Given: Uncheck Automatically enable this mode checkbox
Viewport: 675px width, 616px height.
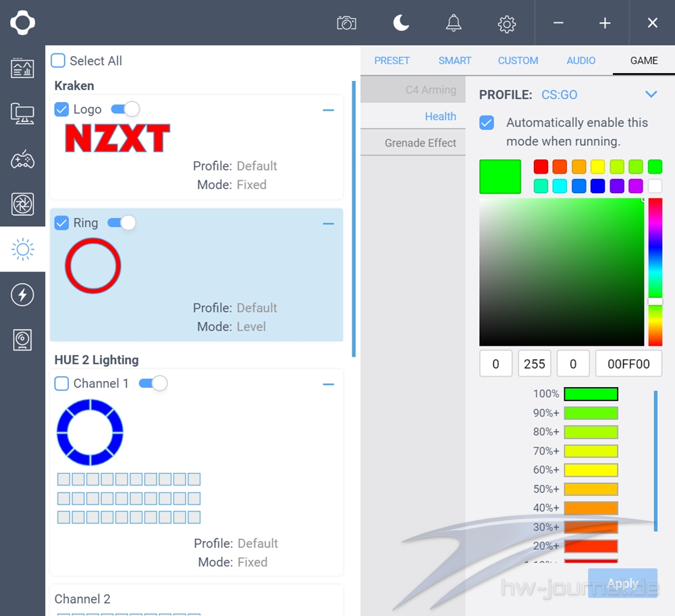Looking at the screenshot, I should click(487, 123).
